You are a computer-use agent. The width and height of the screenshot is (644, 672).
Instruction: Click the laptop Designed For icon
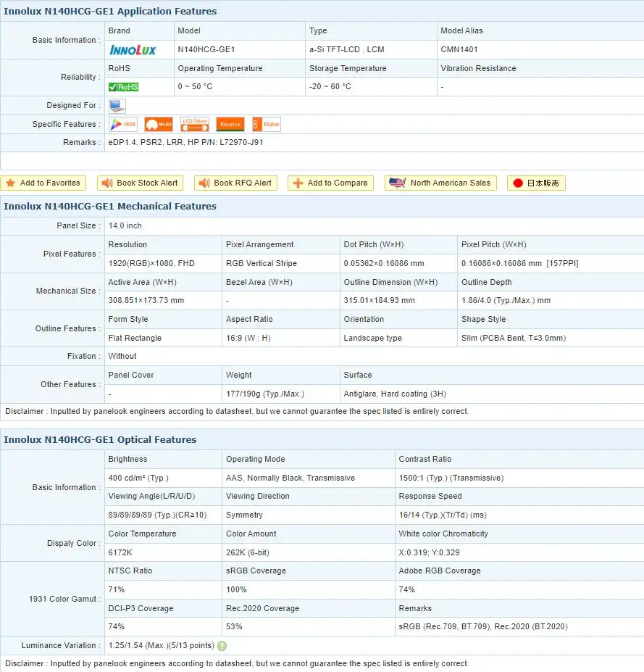[x=117, y=106]
